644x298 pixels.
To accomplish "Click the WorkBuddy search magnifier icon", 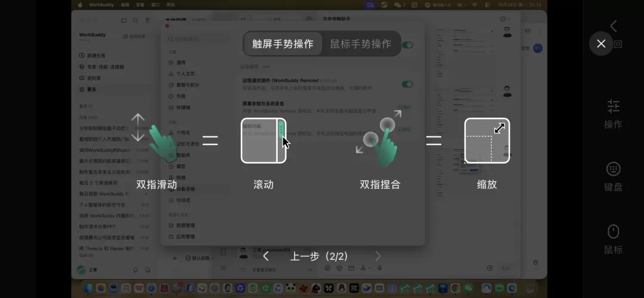I will [x=135, y=20].
